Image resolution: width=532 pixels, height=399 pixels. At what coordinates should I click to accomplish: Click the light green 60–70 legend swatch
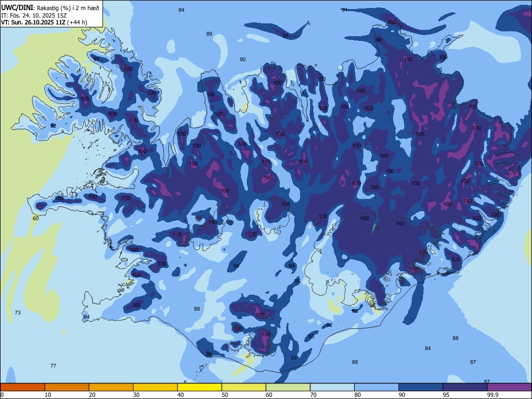tap(288, 387)
